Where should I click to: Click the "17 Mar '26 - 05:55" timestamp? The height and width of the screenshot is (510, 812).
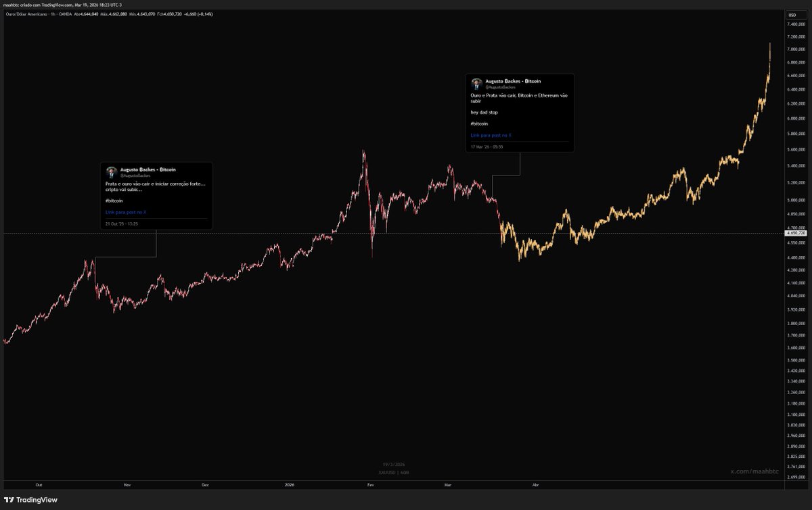[487, 146]
